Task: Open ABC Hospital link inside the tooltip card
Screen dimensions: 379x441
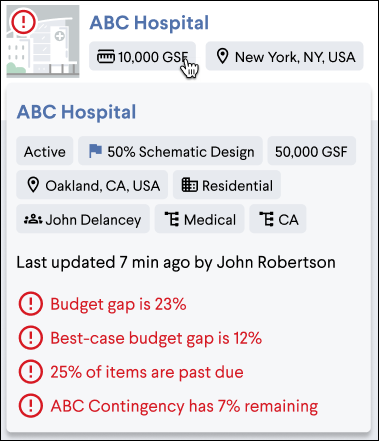Action: click(x=76, y=112)
